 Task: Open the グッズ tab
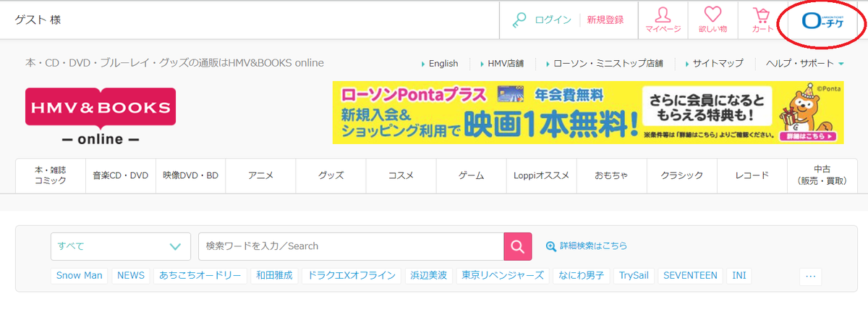click(331, 175)
